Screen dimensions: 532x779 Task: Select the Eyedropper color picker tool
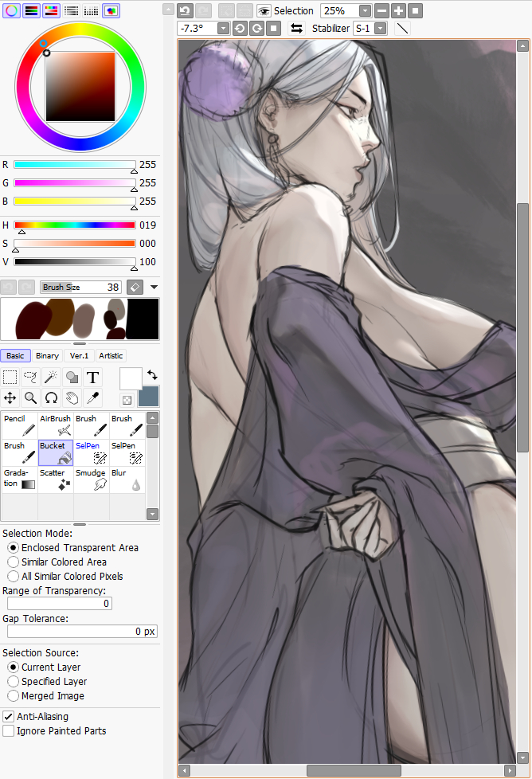pos(92,397)
